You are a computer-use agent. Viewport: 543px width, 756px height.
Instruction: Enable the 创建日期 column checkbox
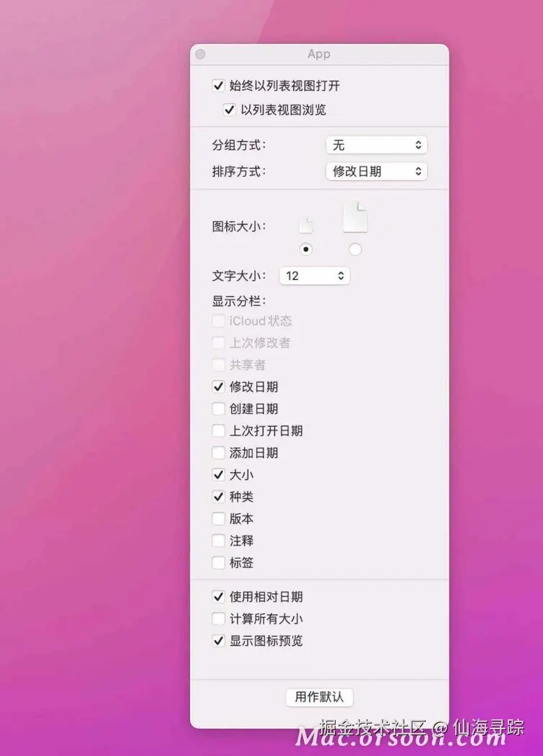[218, 409]
